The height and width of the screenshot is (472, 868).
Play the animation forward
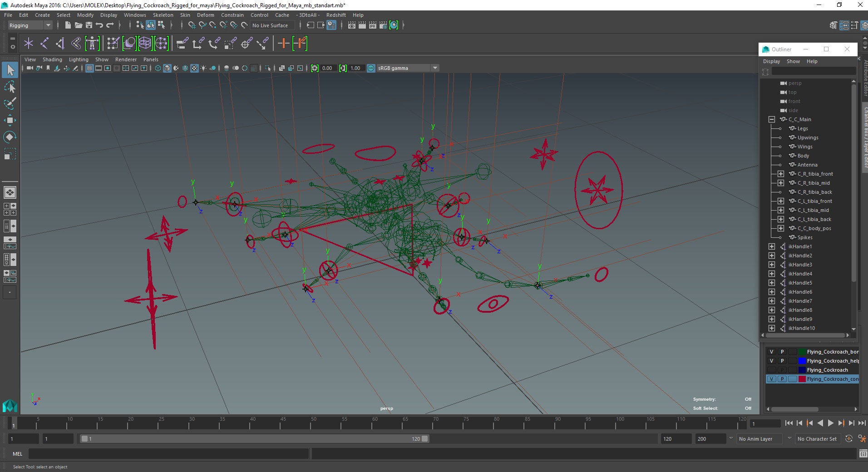[x=830, y=423]
